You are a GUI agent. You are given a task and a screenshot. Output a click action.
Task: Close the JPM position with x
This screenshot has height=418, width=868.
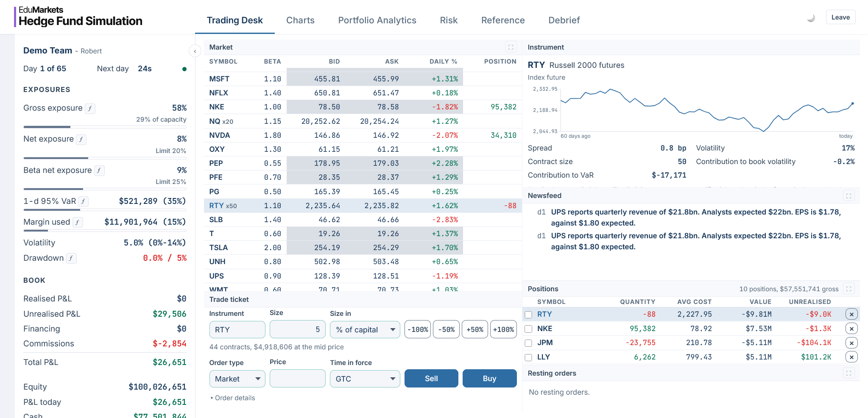pos(851,343)
